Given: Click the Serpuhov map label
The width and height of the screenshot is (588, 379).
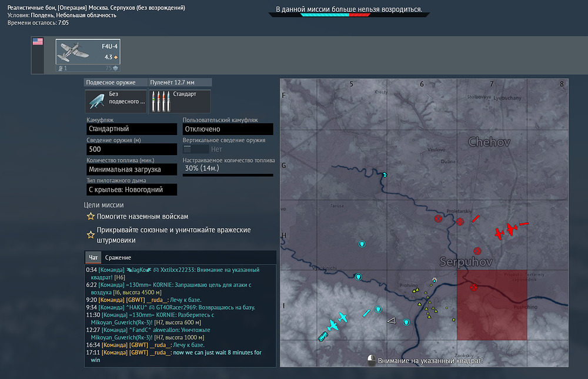Looking at the screenshot, I should (466, 261).
